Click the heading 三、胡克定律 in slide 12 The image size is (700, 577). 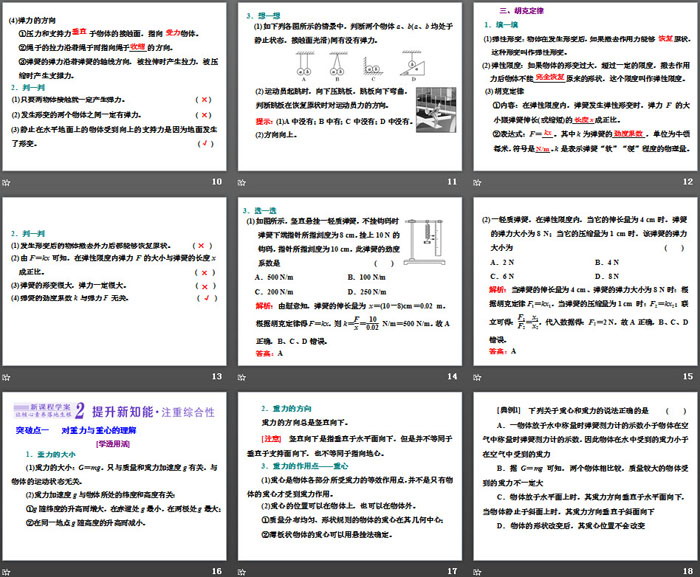tap(522, 11)
